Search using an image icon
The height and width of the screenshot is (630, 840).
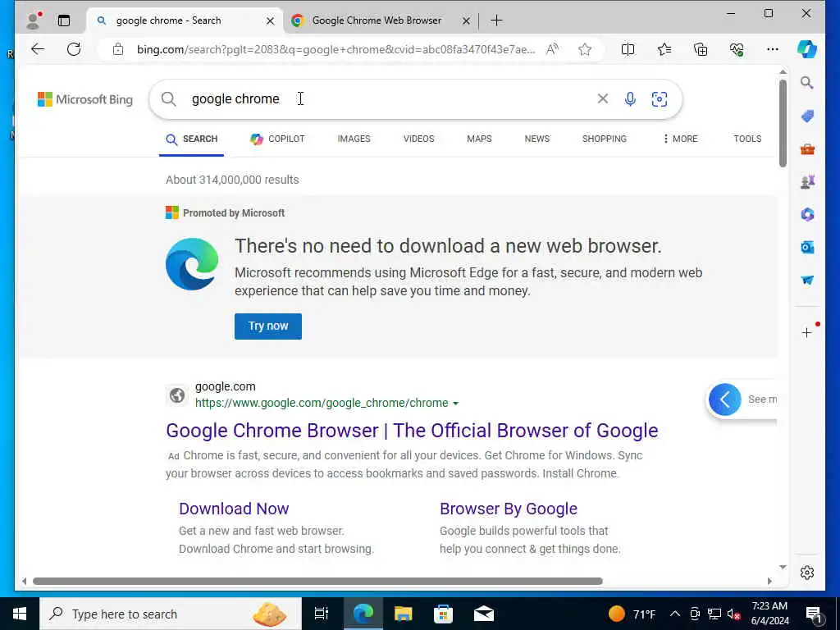[660, 99]
